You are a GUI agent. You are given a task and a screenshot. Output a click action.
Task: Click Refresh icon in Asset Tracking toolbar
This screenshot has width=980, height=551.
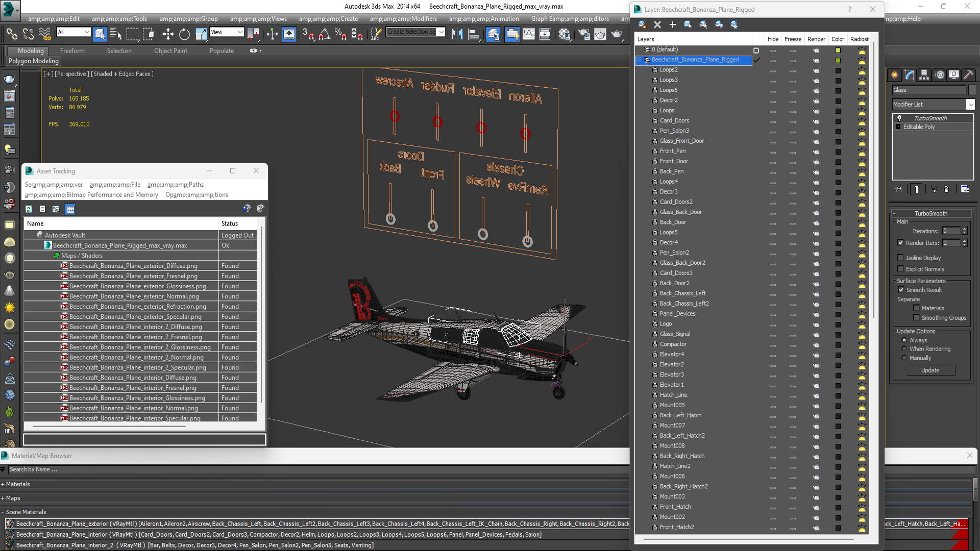point(29,209)
